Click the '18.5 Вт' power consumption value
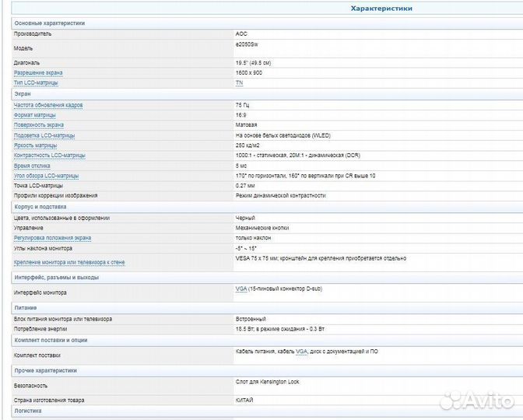Viewport: 523px width, 420px height. coord(245,329)
